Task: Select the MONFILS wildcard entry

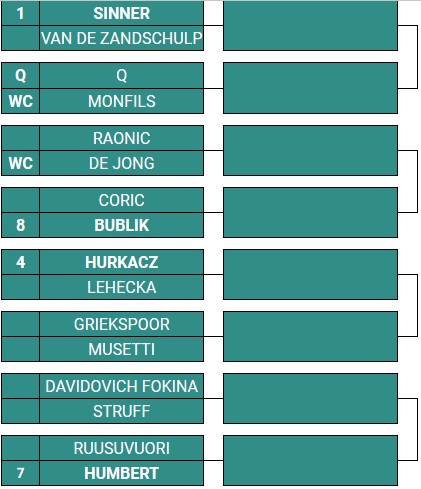Action: (x=121, y=101)
